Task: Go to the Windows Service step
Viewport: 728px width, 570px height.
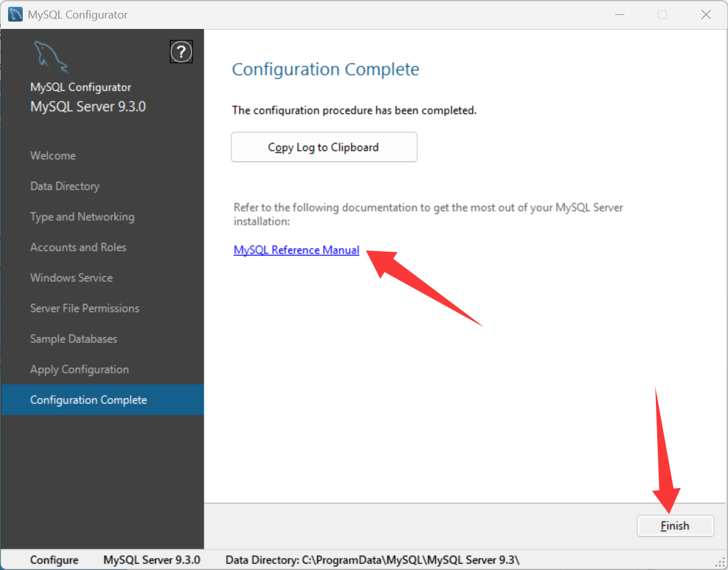Action: [x=72, y=278]
